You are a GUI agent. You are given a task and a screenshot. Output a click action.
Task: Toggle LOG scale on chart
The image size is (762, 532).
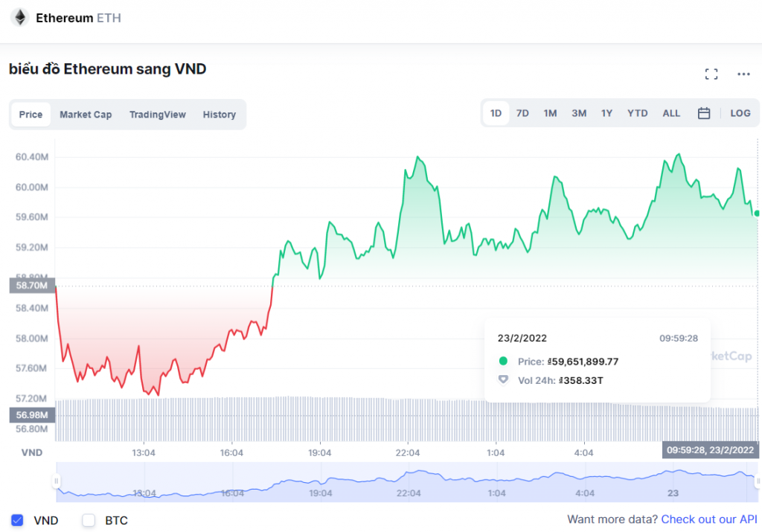(x=740, y=113)
